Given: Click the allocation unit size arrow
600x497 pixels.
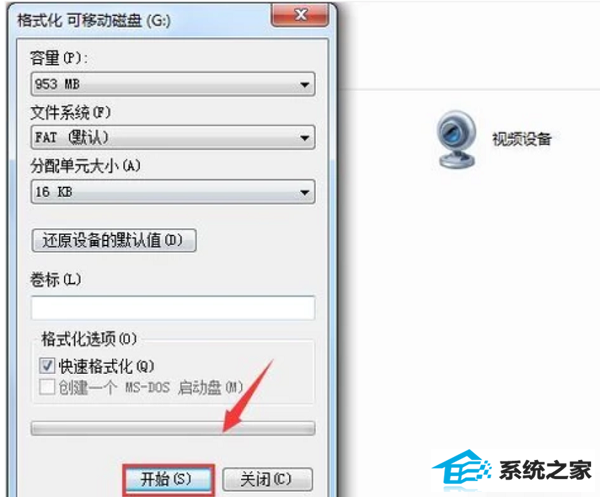Looking at the screenshot, I should (305, 192).
